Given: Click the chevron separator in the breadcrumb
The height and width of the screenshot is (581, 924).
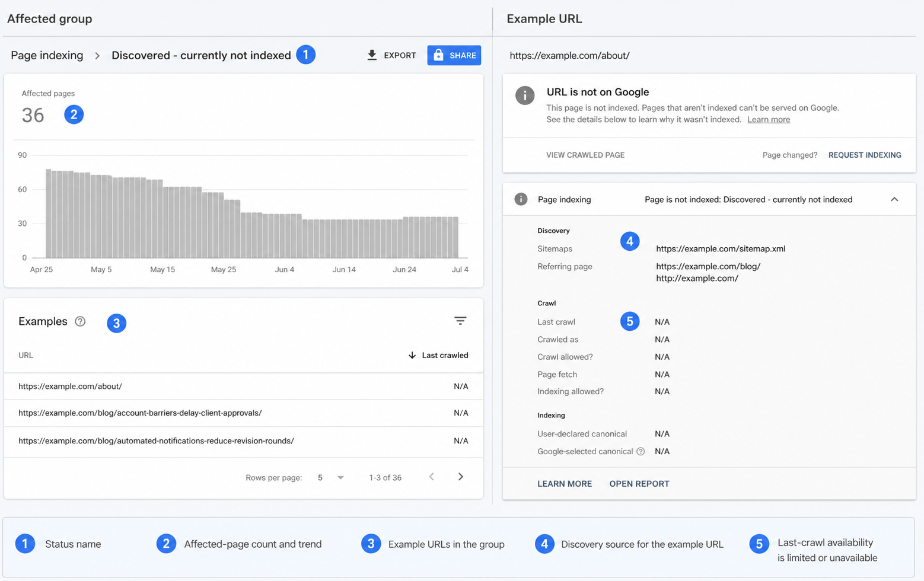Looking at the screenshot, I should pyautogui.click(x=97, y=56).
